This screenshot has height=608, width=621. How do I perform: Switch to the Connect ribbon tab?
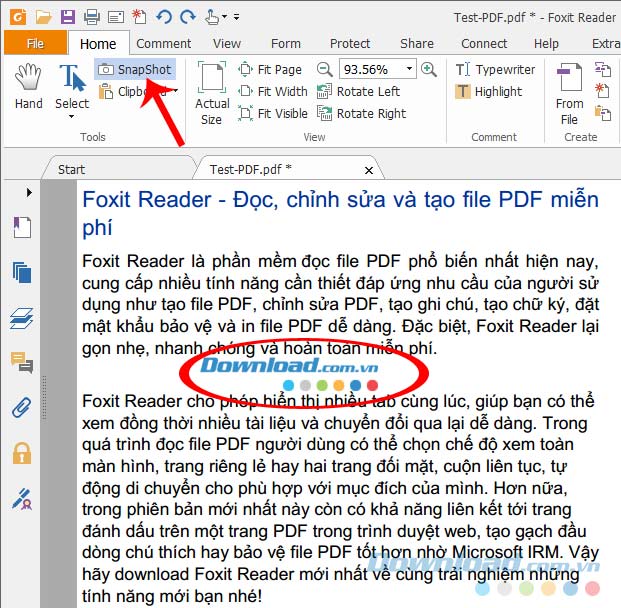(484, 43)
